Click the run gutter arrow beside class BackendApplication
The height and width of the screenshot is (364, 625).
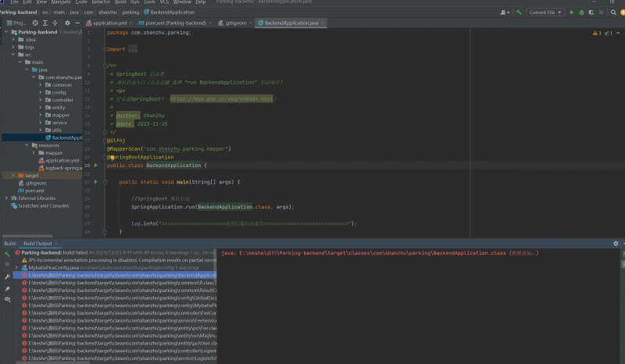95,165
